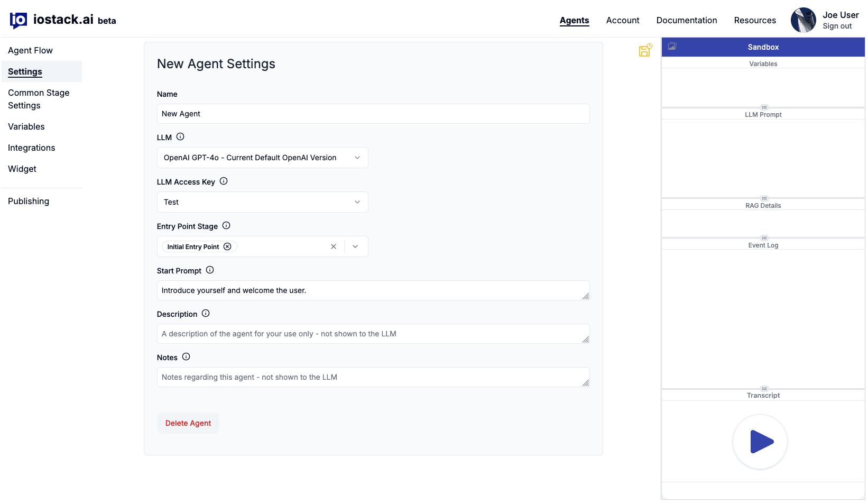Click the Notes field resize handle

[x=586, y=383]
